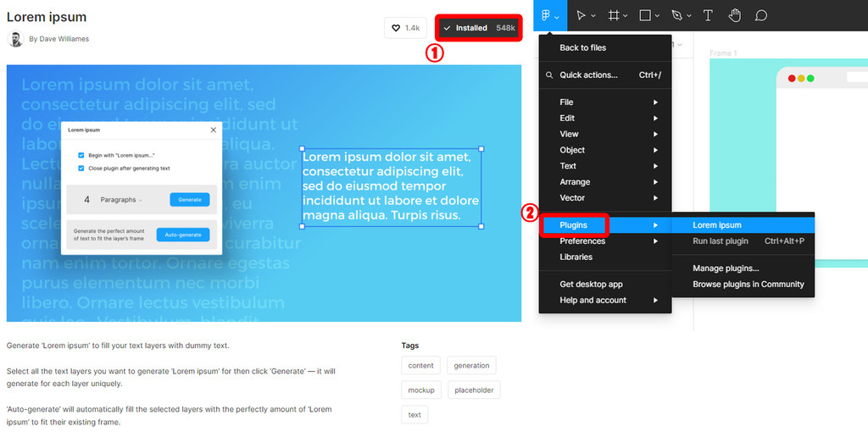Screen dimensions: 868x437
Task: Click the generation tag
Action: pos(471,366)
